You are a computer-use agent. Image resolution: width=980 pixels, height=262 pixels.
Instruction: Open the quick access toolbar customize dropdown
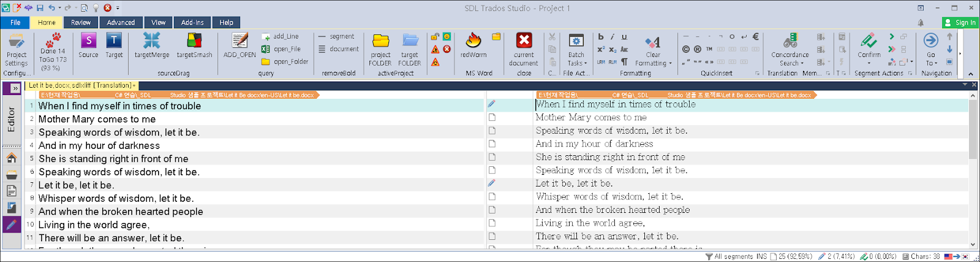click(118, 8)
